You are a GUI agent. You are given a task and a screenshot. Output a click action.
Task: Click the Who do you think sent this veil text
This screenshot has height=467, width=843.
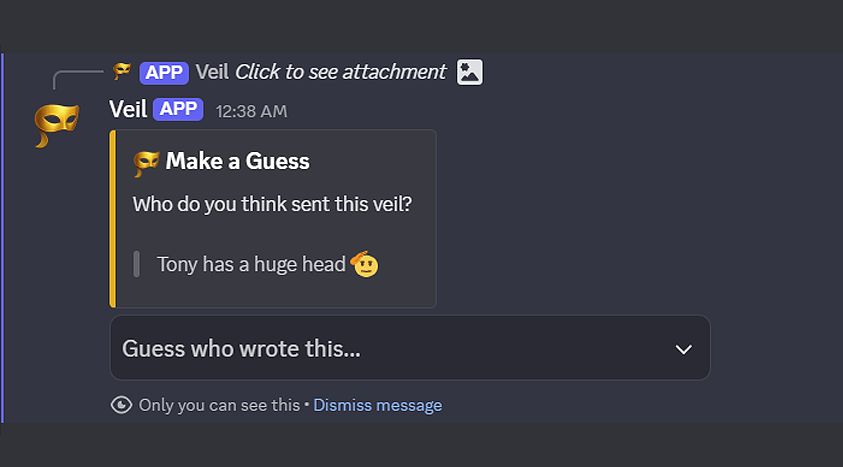[272, 204]
